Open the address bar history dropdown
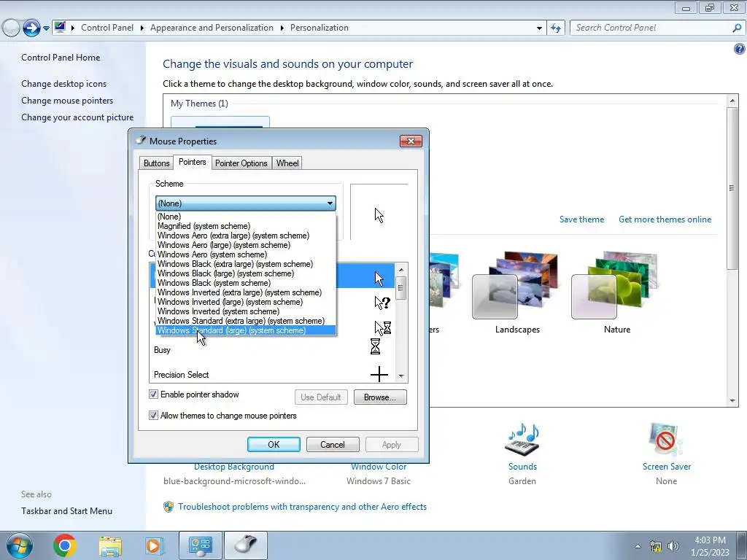Viewport: 747px width, 560px height. [539, 28]
